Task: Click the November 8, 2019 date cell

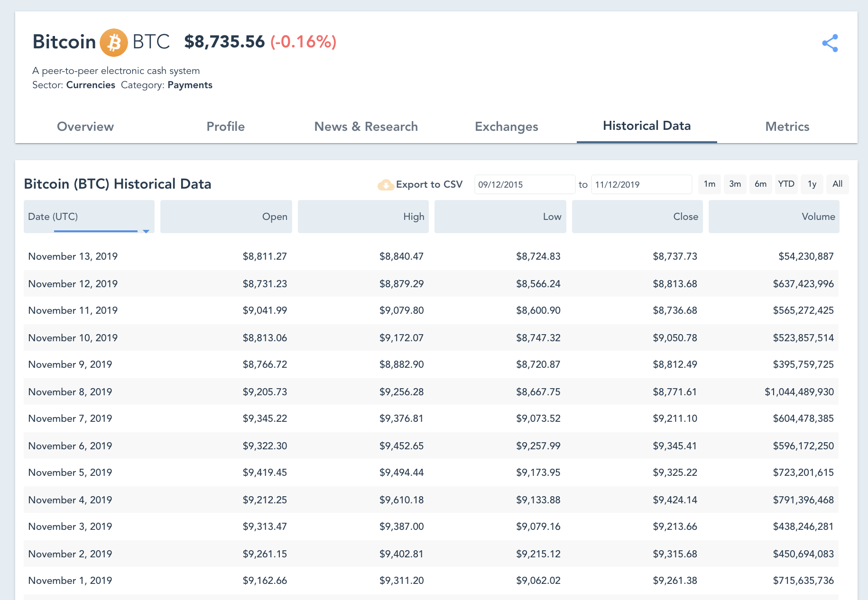Action: tap(70, 392)
